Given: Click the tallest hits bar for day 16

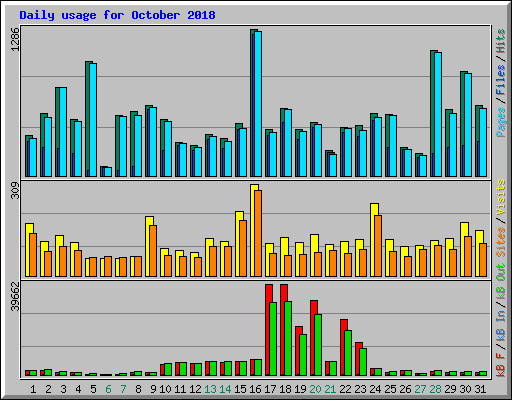Looking at the screenshot, I should (252, 103).
